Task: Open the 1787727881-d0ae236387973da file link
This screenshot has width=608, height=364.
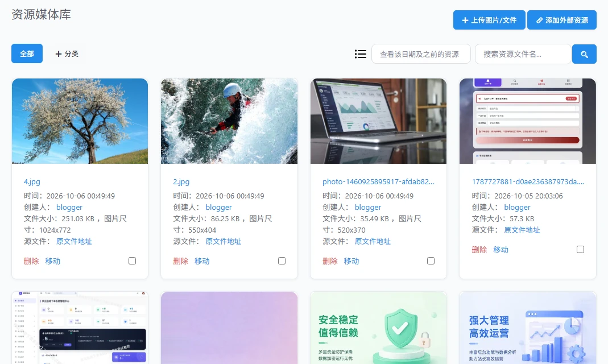Action: click(x=528, y=181)
